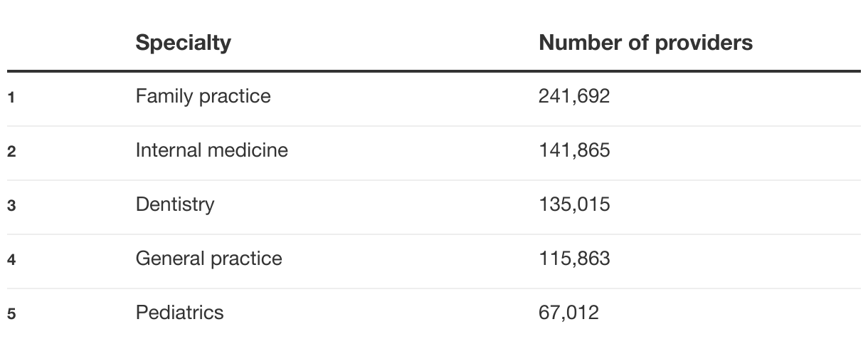
Task: Click row number 3
Action: click(x=11, y=206)
